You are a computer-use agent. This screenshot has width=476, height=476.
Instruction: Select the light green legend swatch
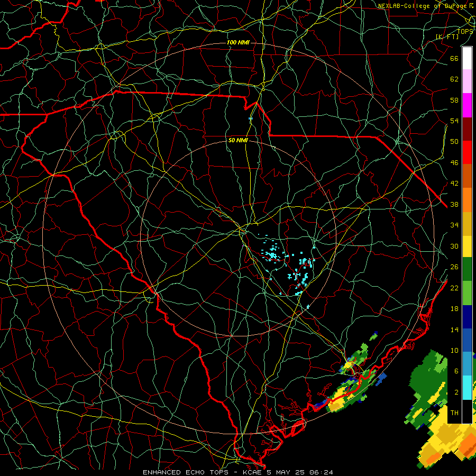coord(467,293)
